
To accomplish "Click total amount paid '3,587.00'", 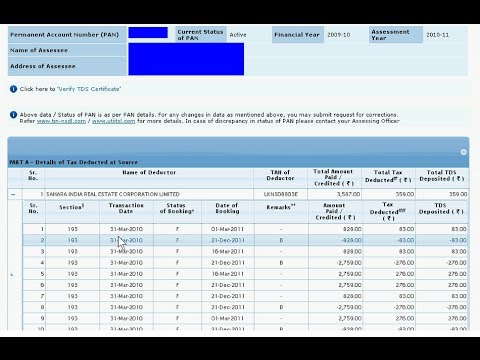I will click(x=348, y=194).
